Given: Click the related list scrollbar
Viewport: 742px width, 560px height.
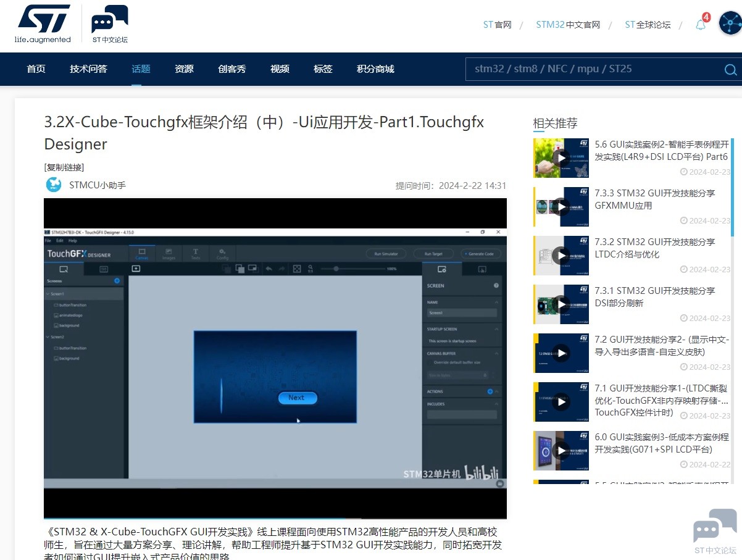Looking at the screenshot, I should 732,187.
